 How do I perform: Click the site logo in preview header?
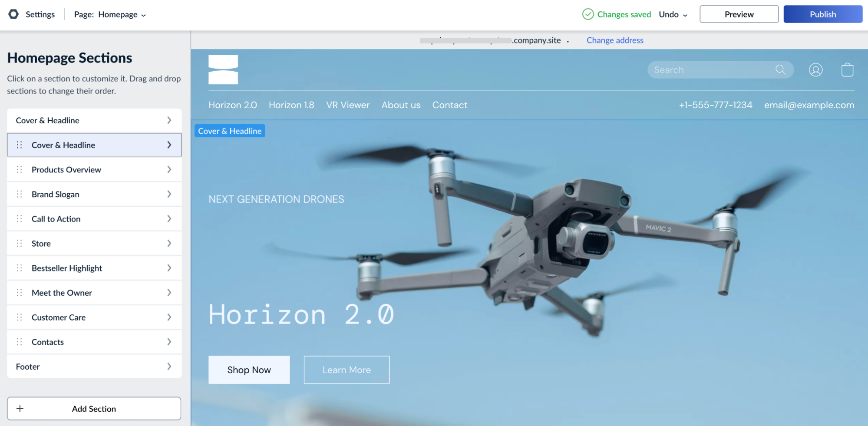pos(223,69)
